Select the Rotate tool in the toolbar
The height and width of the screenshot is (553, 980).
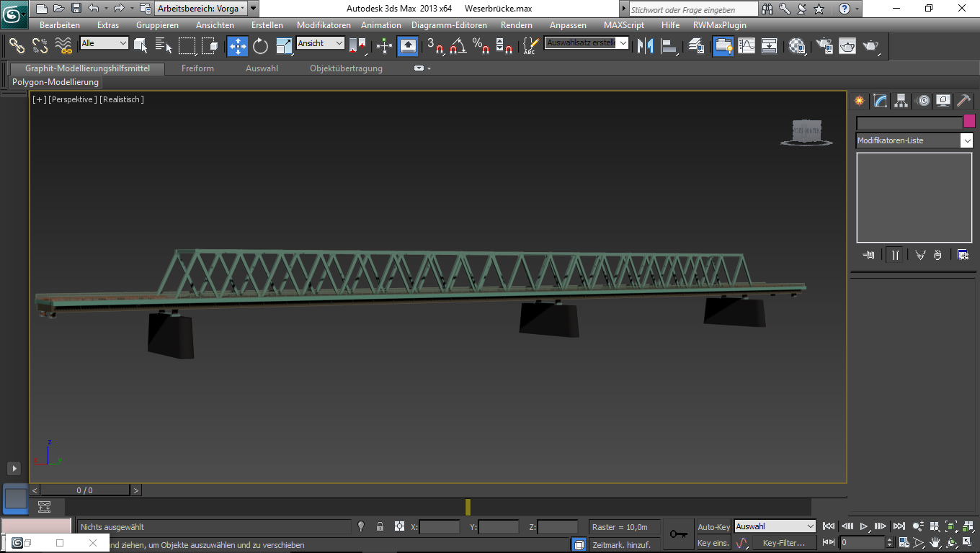(260, 46)
